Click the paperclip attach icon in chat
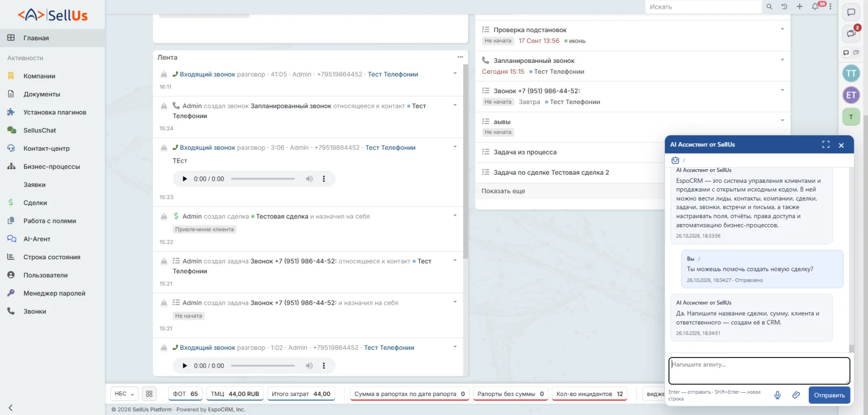 pyautogui.click(x=796, y=395)
